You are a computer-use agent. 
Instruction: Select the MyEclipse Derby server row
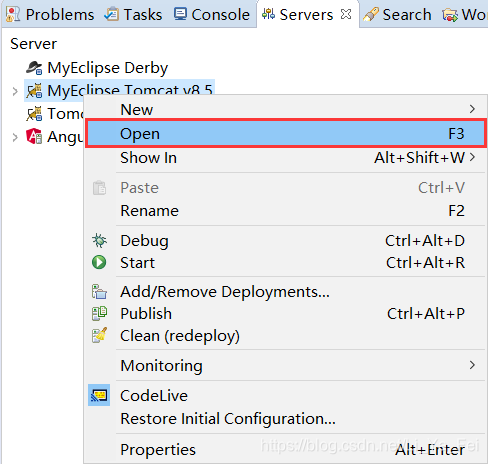pyautogui.click(x=97, y=68)
